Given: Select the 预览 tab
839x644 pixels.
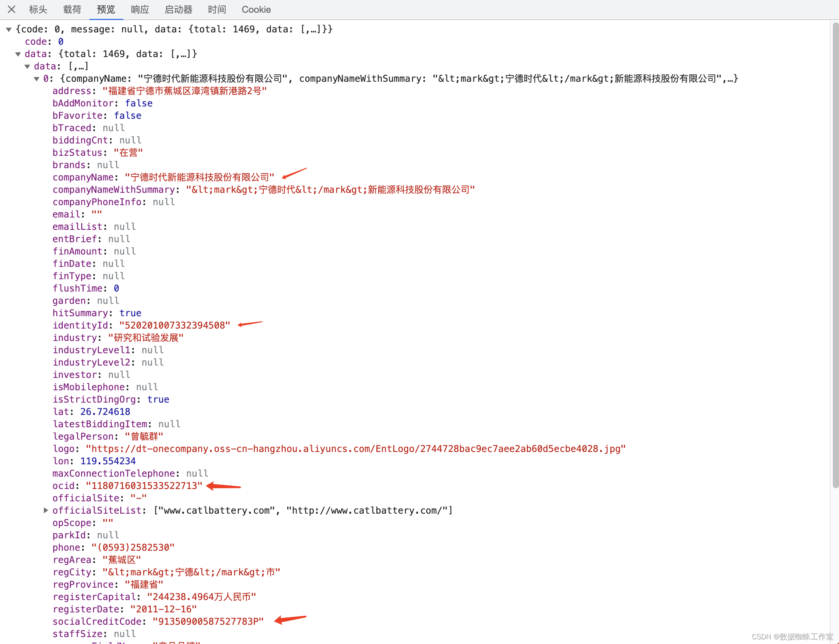Looking at the screenshot, I should pos(106,9).
